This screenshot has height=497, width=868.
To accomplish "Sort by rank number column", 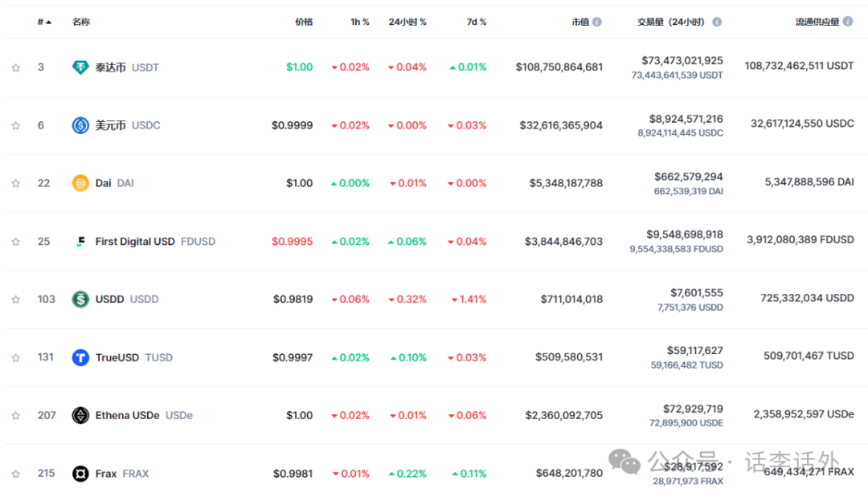I will pos(44,22).
